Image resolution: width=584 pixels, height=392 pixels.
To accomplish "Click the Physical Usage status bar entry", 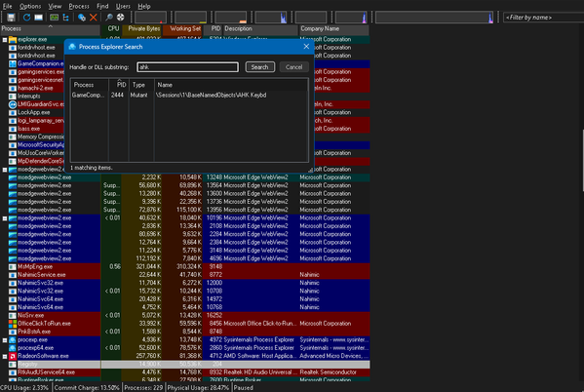I will pos(198,388).
